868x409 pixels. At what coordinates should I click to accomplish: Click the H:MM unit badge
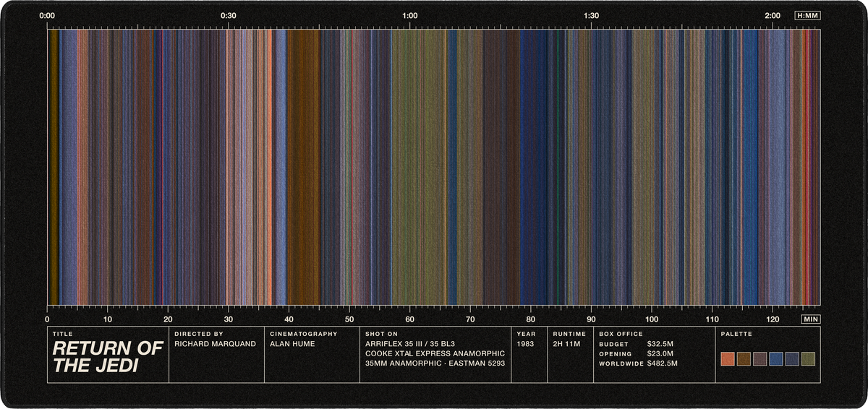coord(807,15)
